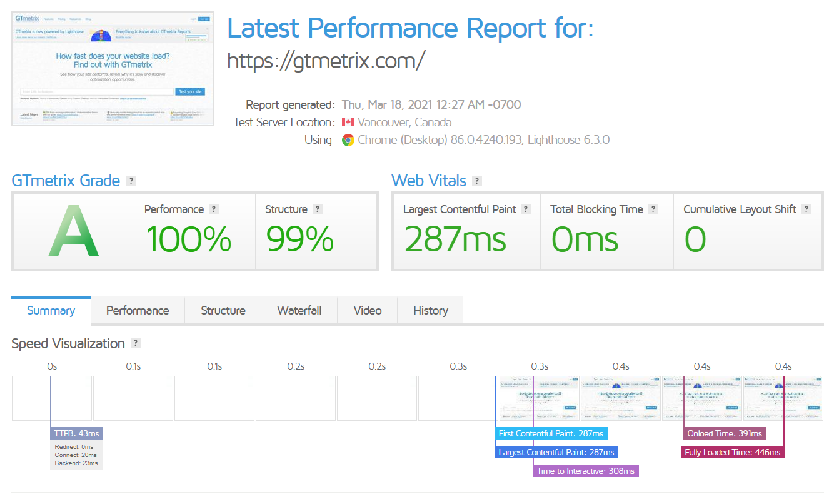Click the Fully Loaded Time marker
834x504 pixels.
point(732,451)
